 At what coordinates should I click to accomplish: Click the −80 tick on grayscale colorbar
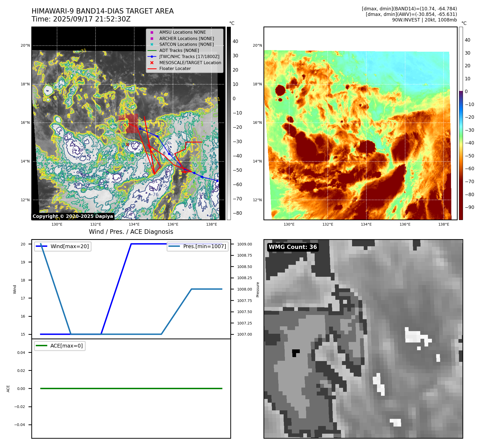pos(237,213)
